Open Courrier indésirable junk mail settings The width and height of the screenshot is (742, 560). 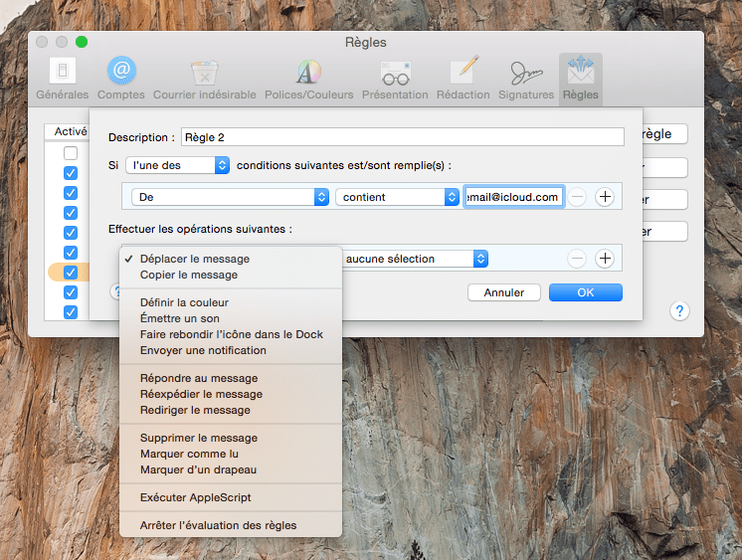click(x=204, y=79)
